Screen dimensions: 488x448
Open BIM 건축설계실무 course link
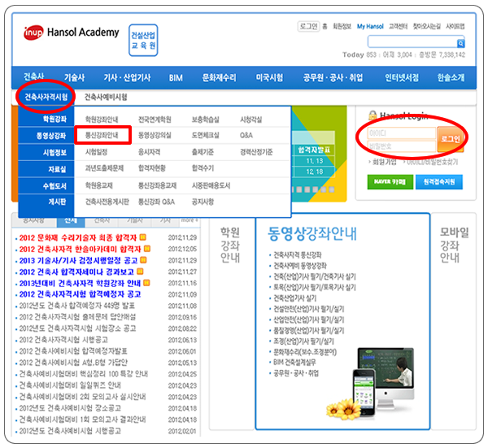pos(294,363)
